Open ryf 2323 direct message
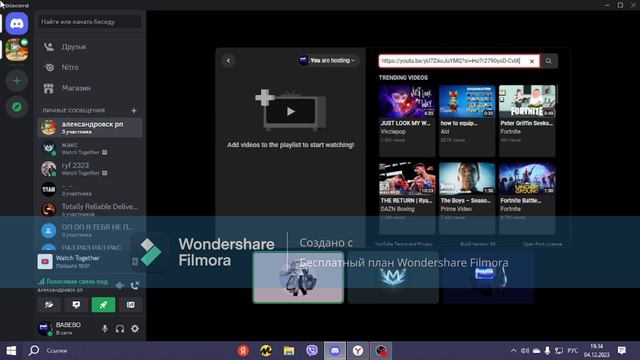This screenshot has height=360, width=640. pos(90,169)
